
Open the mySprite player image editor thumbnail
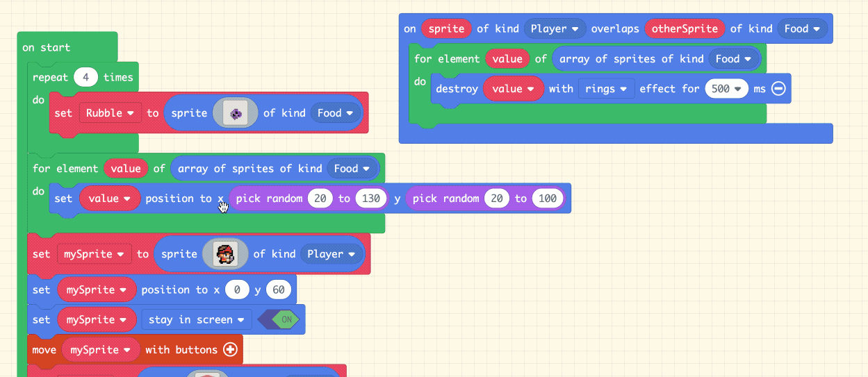(225, 254)
